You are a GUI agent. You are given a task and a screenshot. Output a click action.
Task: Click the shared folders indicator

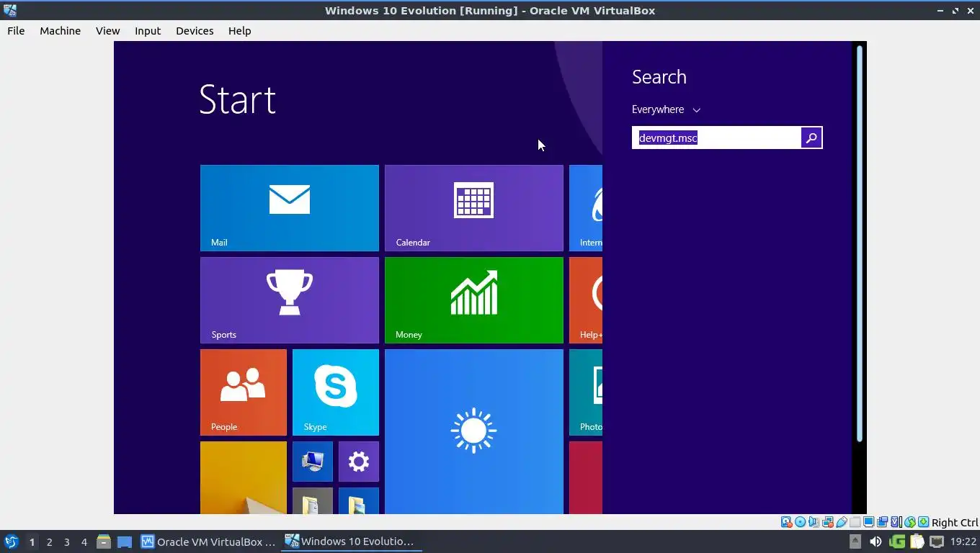tap(855, 522)
